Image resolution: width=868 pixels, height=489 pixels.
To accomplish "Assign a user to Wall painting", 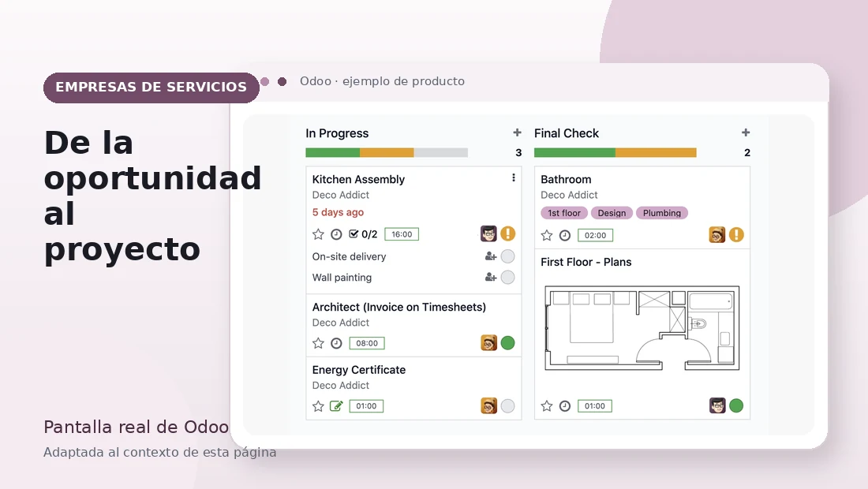I will pyautogui.click(x=491, y=277).
